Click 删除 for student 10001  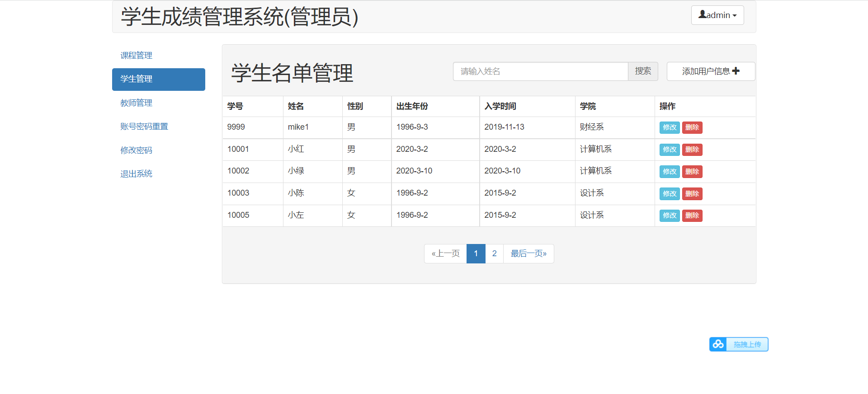[692, 150]
